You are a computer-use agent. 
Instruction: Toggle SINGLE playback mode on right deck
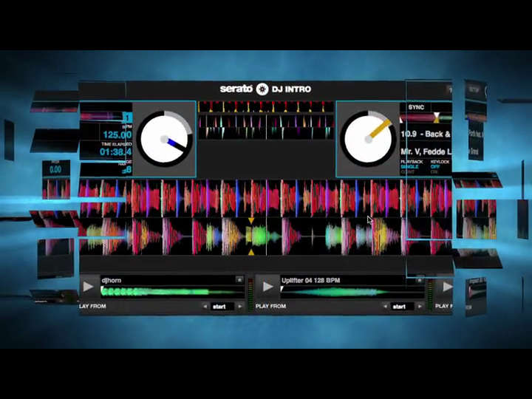411,166
